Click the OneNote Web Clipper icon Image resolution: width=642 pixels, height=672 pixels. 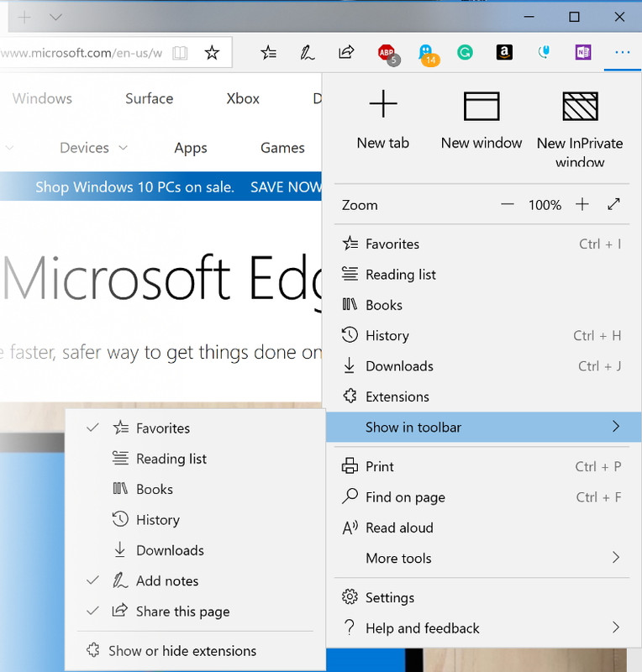click(x=583, y=52)
